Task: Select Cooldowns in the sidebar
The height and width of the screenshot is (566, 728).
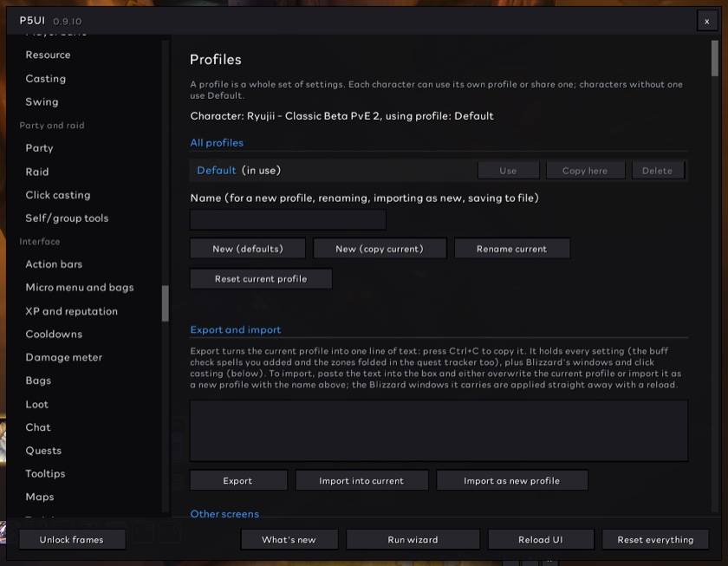Action: point(54,334)
